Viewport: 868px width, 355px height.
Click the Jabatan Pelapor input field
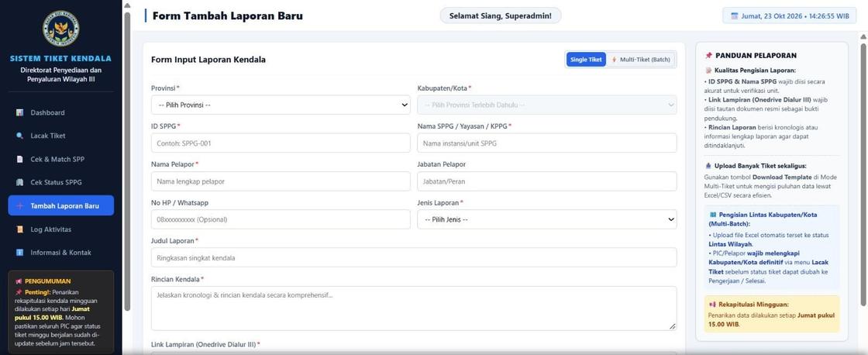click(547, 181)
